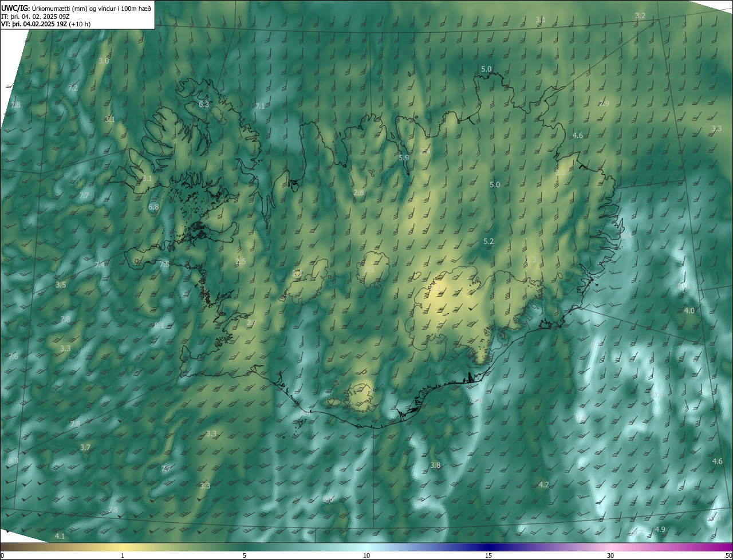Select the 2.5 value on the map
The image size is (733, 560).
click(241, 261)
